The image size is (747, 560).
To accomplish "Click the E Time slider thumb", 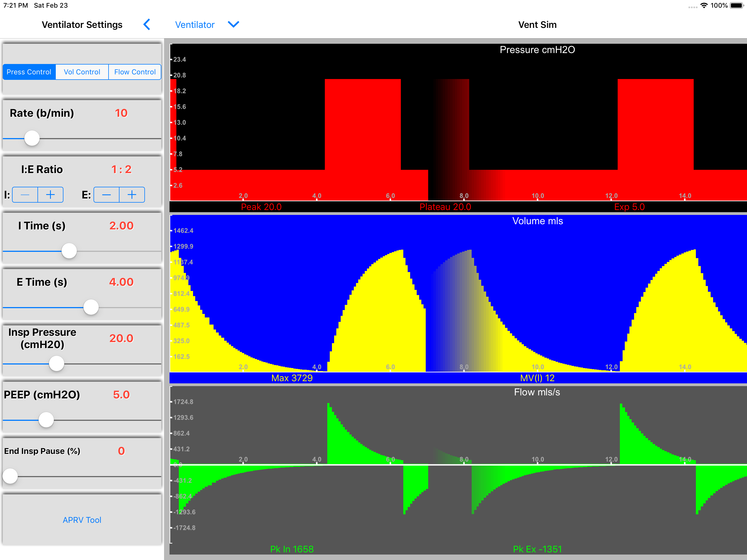I will point(91,307).
